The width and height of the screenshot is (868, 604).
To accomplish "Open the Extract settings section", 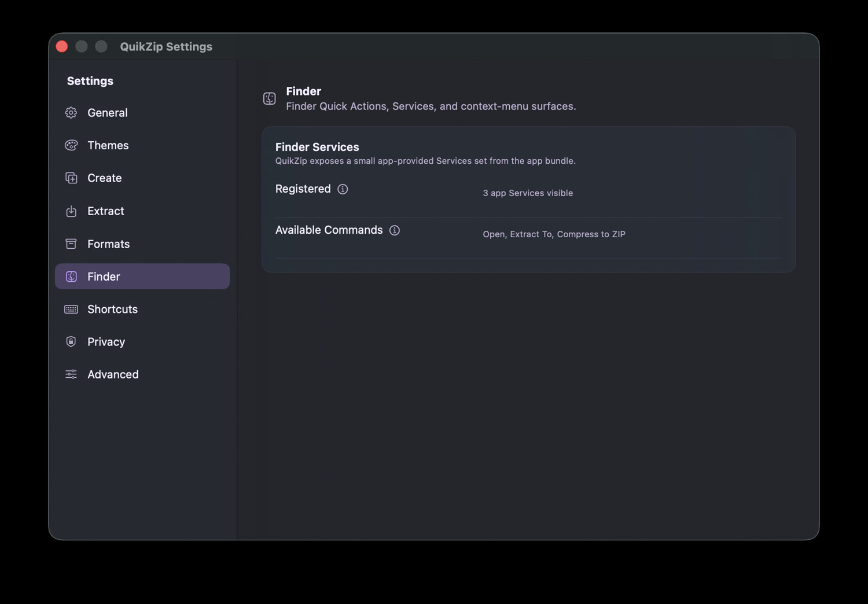I will pos(142,211).
